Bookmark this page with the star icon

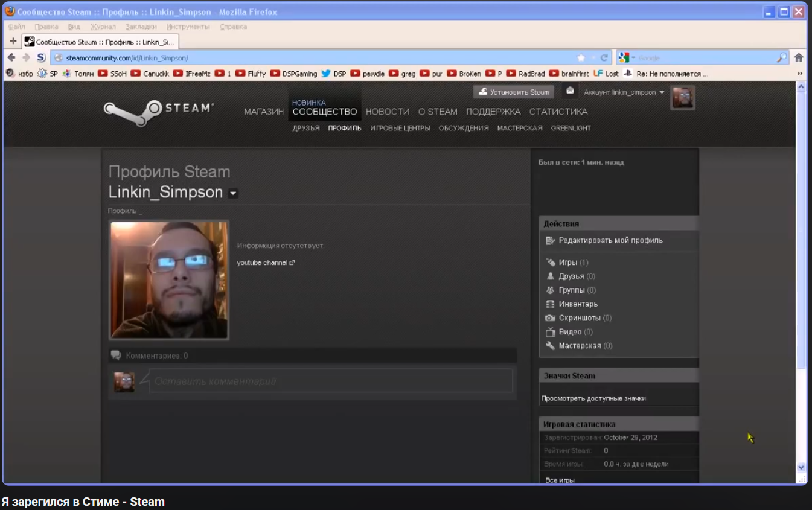(x=581, y=57)
